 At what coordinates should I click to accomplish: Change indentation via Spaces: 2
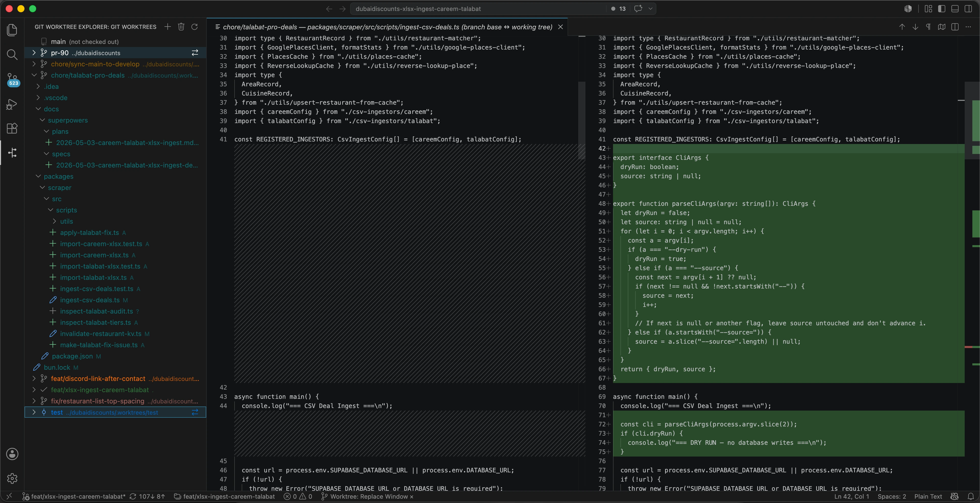pyautogui.click(x=892, y=497)
